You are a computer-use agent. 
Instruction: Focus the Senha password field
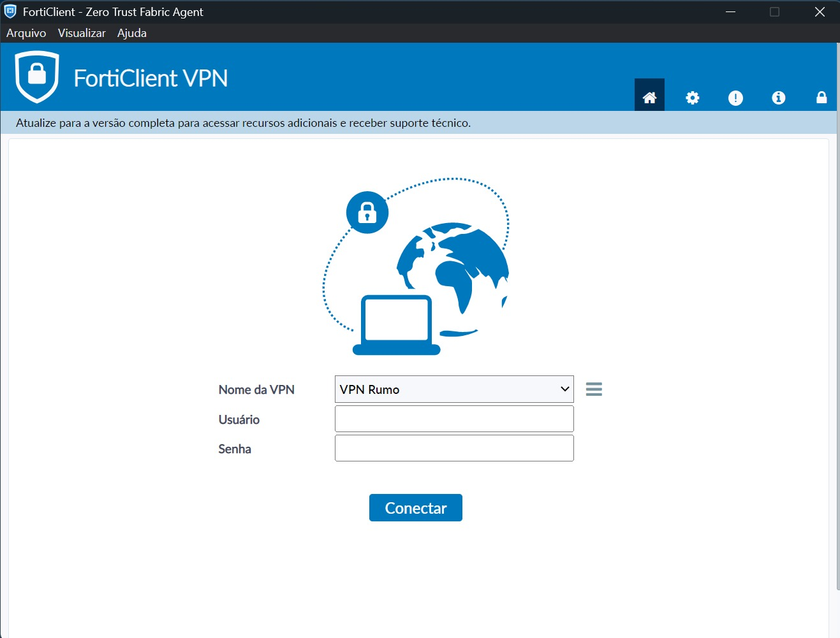[x=454, y=448]
